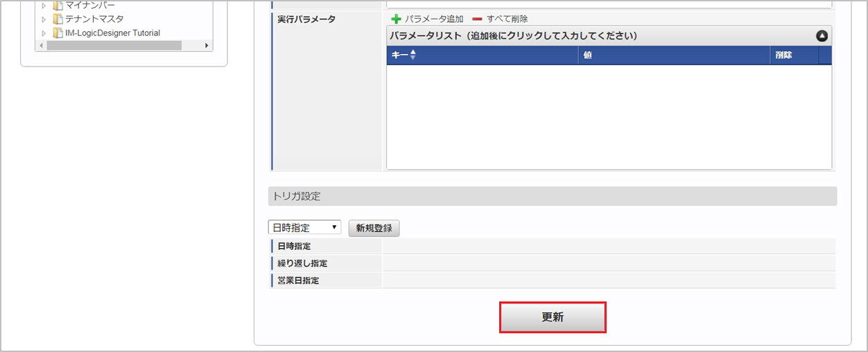868x352 pixels.
Task: Click the トリガ設定 section header
Action: pos(553,196)
